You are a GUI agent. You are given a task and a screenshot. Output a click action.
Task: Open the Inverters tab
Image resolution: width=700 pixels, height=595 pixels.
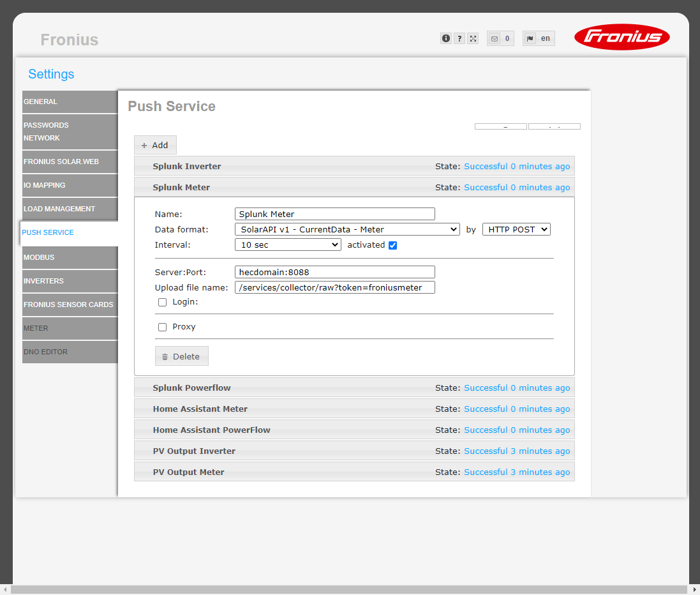point(70,282)
